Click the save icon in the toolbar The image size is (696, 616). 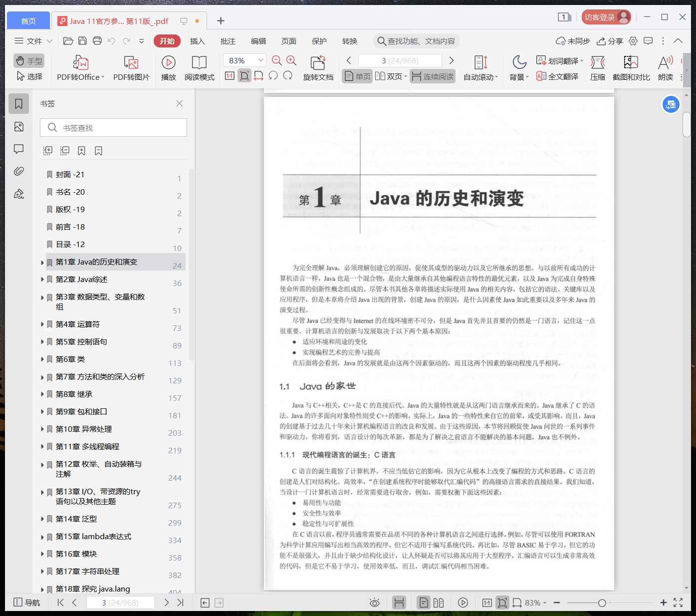tap(83, 41)
